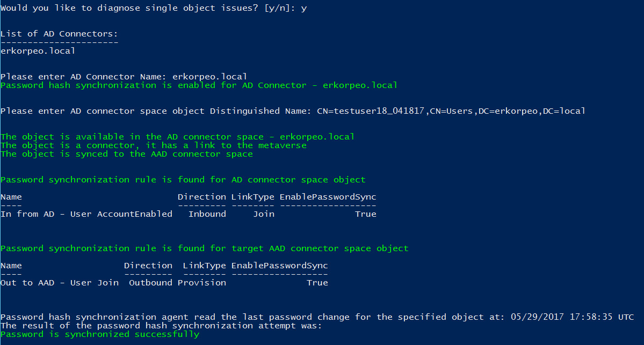
Task: Click the 'List of AD Connectors:' heading
Action: tap(59, 34)
